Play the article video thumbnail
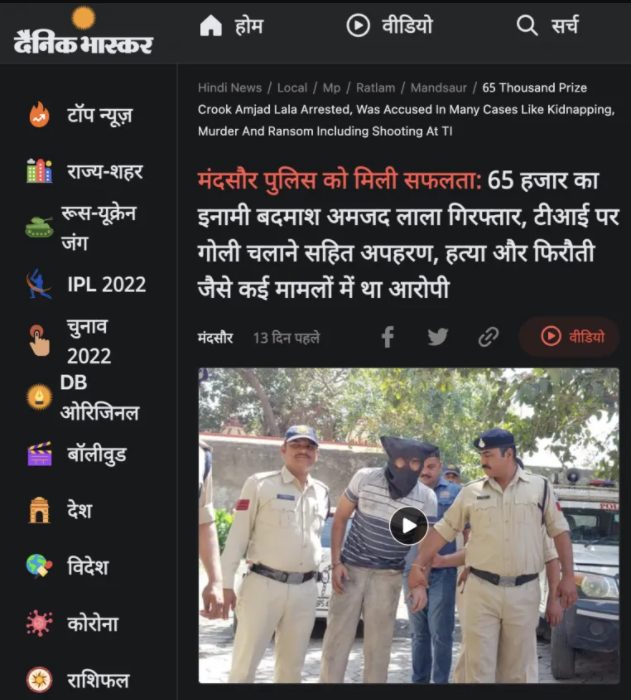The width and height of the screenshot is (631, 700). (x=409, y=526)
